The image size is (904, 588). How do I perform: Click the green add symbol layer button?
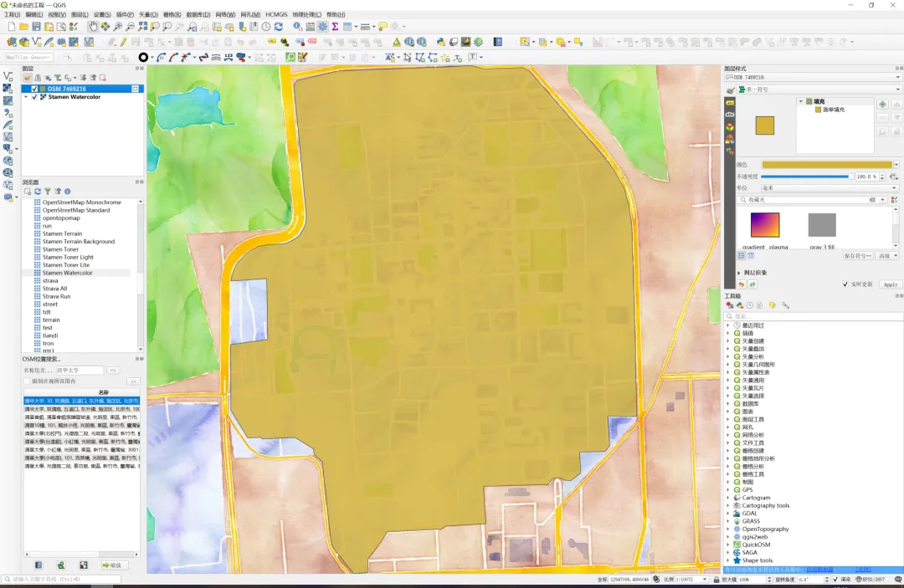click(882, 104)
